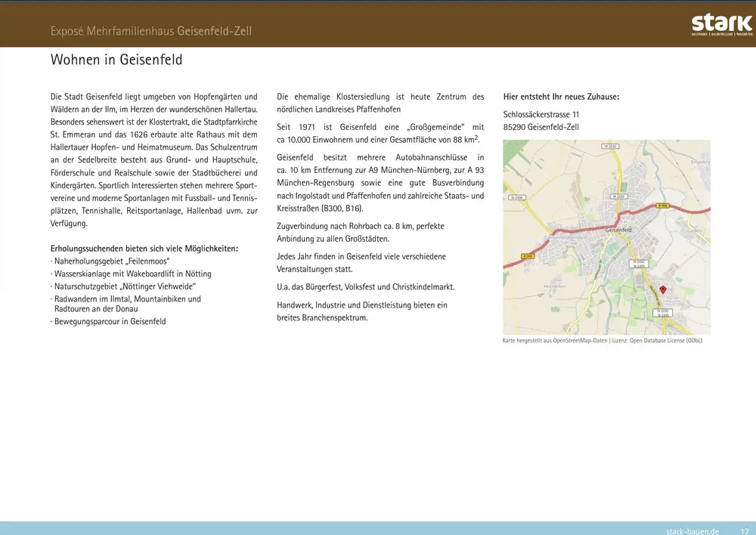Image resolution: width=756 pixels, height=535 pixels.
Task: Click the red location pin on map
Action: [663, 289]
